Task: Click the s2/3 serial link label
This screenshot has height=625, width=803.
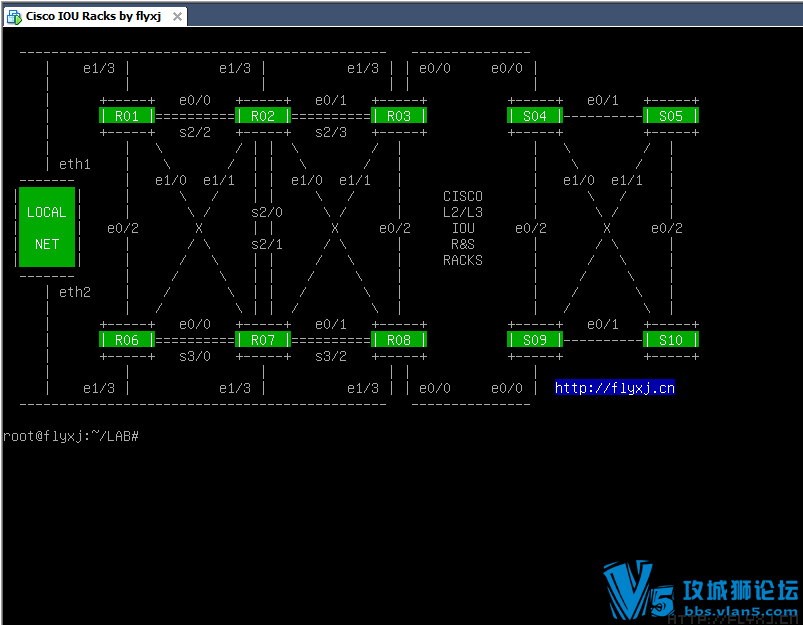Action: 331,132
